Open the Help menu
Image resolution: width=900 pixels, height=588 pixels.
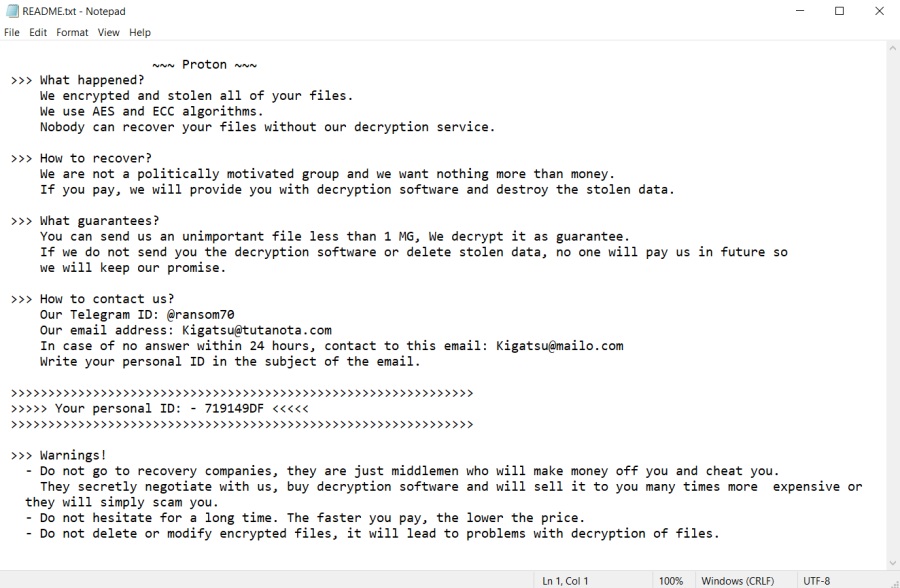click(139, 33)
